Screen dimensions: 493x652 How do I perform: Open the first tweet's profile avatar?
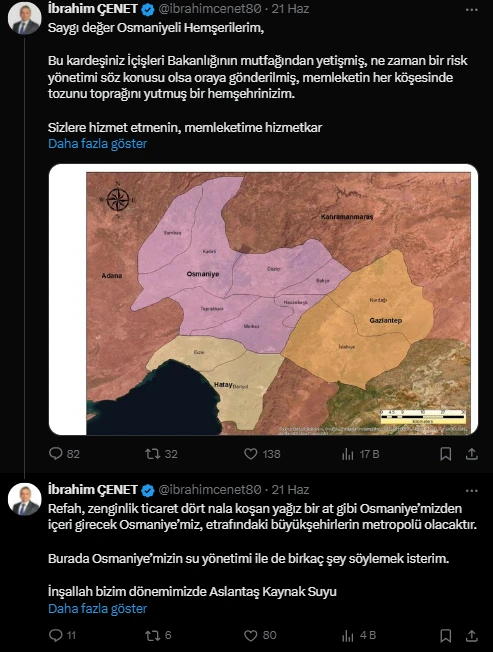coord(25,19)
